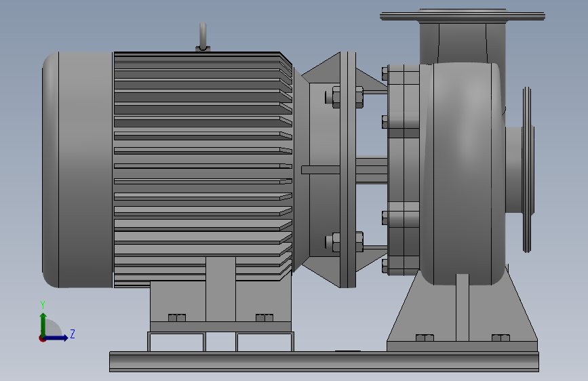Select the pump volute casing
Viewport: 588px width, 381px height.
click(x=463, y=174)
